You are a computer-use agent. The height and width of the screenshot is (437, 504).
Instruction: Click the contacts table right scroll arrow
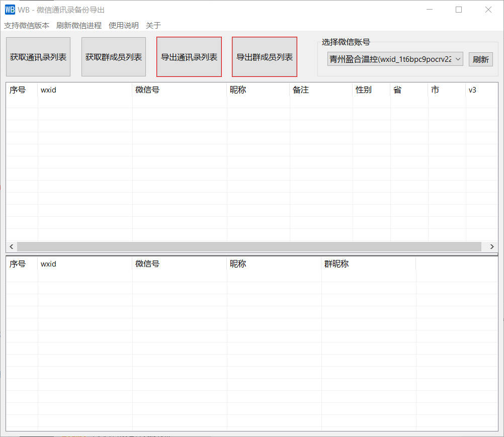click(x=492, y=246)
